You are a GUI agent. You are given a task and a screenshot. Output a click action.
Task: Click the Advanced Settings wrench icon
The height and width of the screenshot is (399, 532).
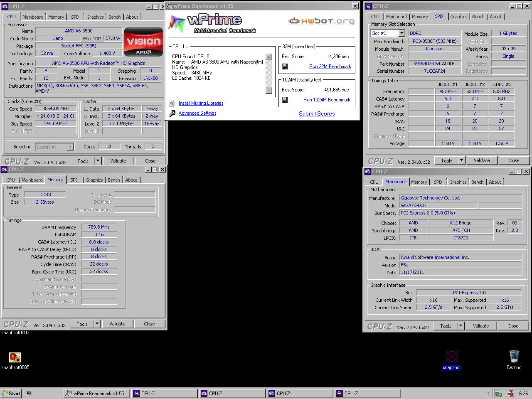click(172, 113)
